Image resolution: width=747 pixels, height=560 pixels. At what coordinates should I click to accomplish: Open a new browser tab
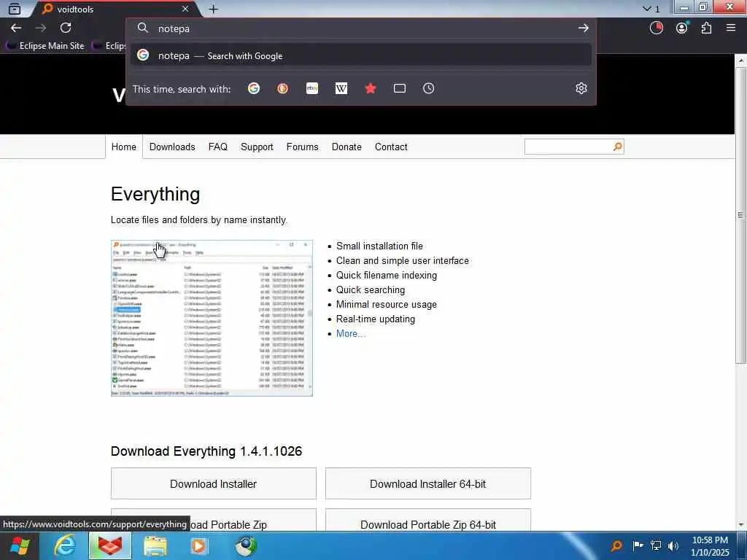214,9
